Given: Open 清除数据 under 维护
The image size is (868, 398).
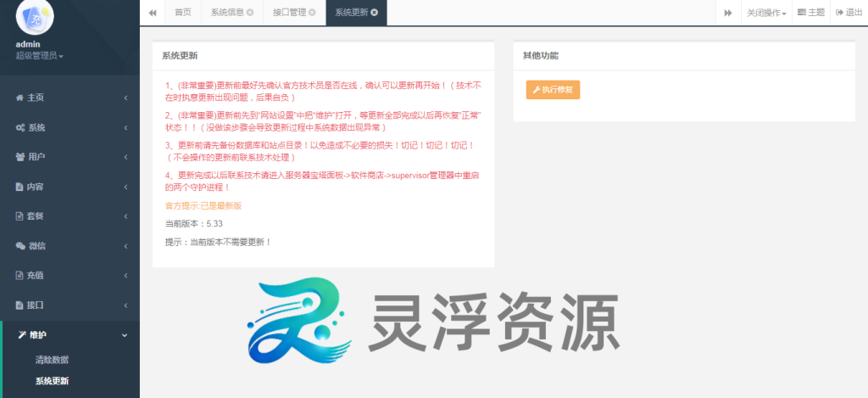Looking at the screenshot, I should pyautogui.click(x=52, y=360).
